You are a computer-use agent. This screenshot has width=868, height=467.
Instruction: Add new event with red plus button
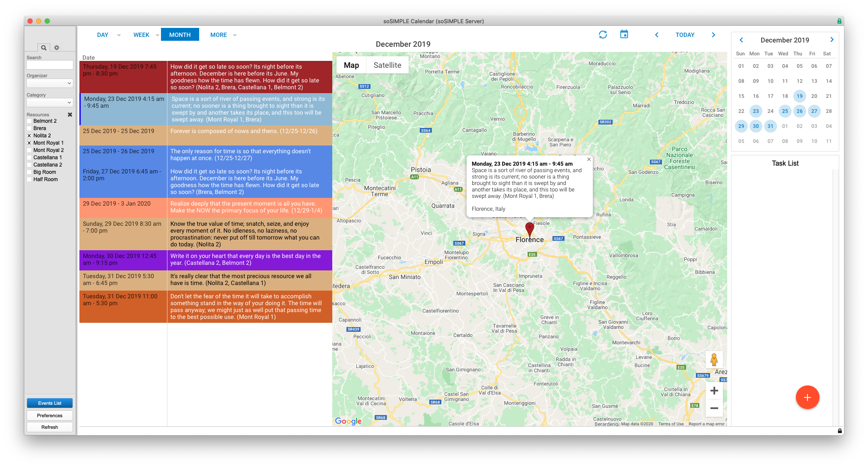coord(807,397)
